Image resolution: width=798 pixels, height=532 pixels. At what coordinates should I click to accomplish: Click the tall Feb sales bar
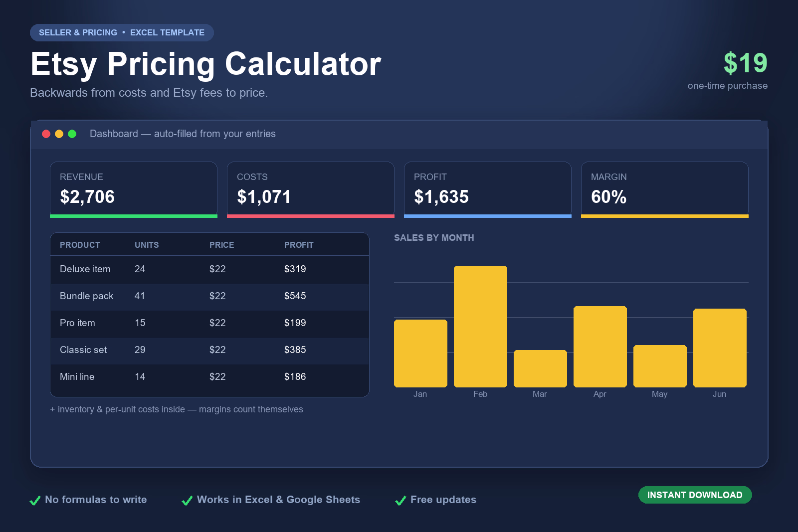pos(480,327)
